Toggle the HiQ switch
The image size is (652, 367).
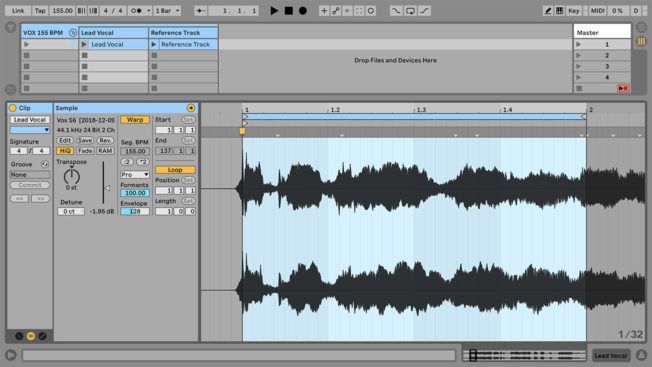tap(65, 151)
